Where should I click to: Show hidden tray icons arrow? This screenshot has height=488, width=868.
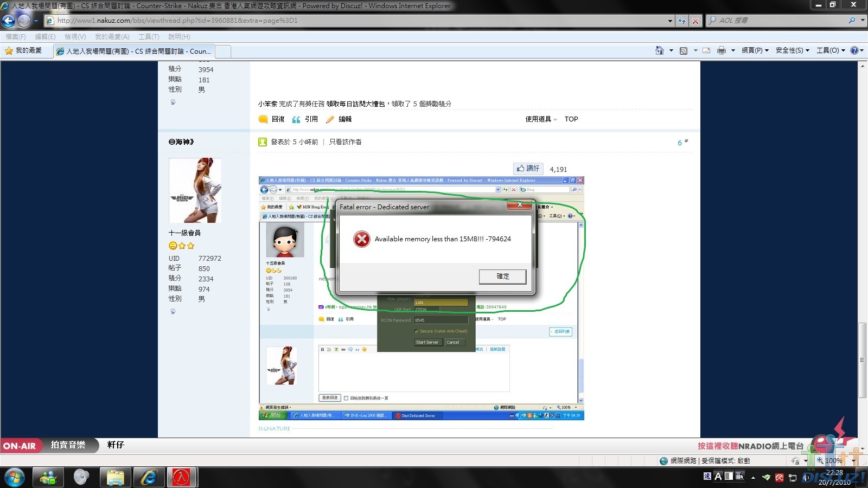click(753, 478)
